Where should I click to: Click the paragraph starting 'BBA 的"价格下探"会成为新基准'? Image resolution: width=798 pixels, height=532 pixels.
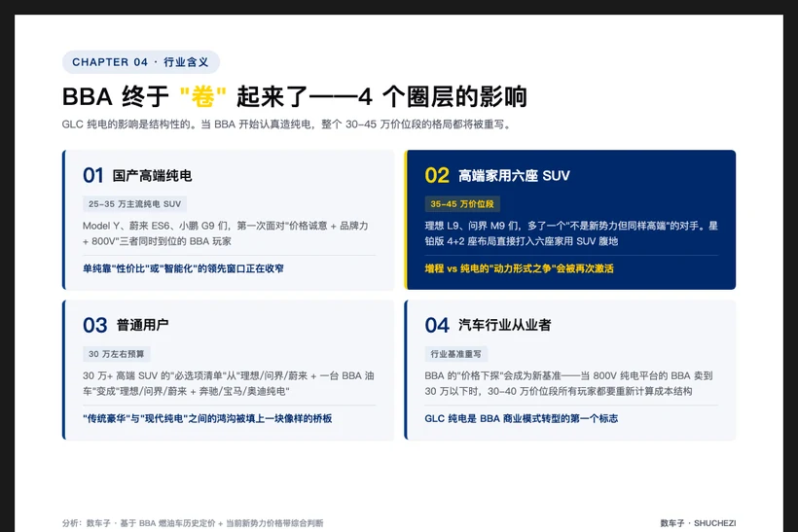point(569,383)
